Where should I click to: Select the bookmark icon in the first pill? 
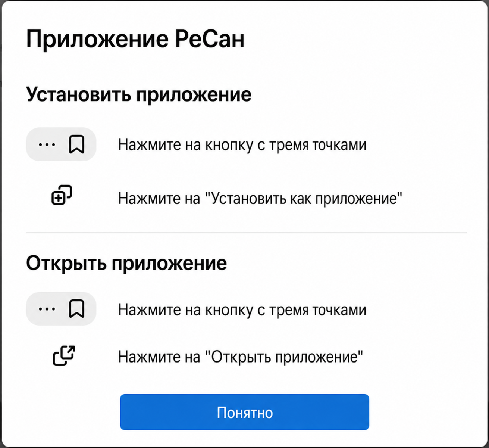click(77, 144)
